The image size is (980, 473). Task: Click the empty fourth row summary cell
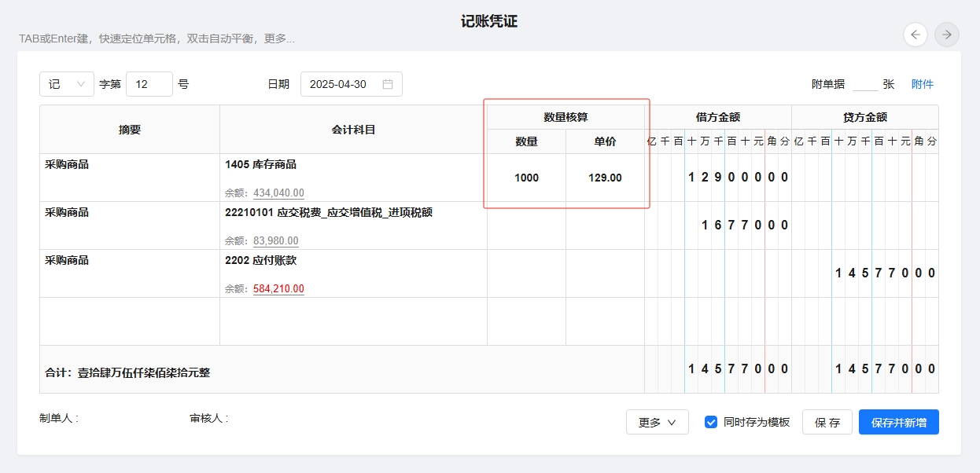point(130,321)
